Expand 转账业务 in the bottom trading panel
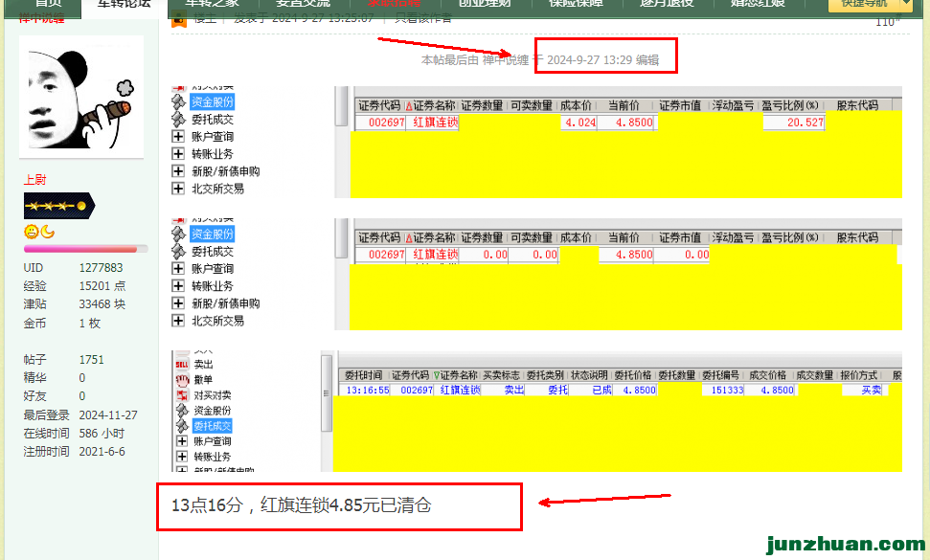930x560 pixels. tap(182, 457)
